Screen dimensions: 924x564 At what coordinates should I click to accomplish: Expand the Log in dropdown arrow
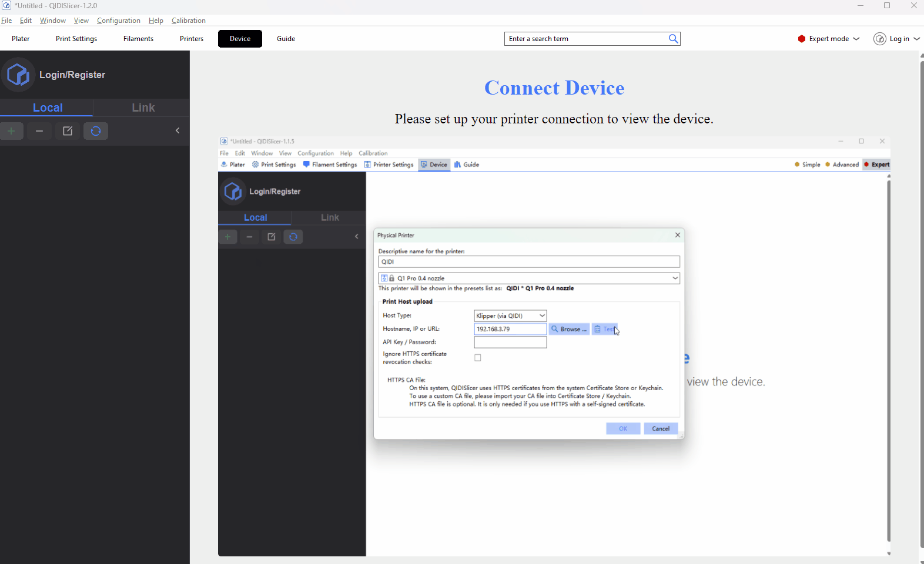pyautogui.click(x=917, y=39)
